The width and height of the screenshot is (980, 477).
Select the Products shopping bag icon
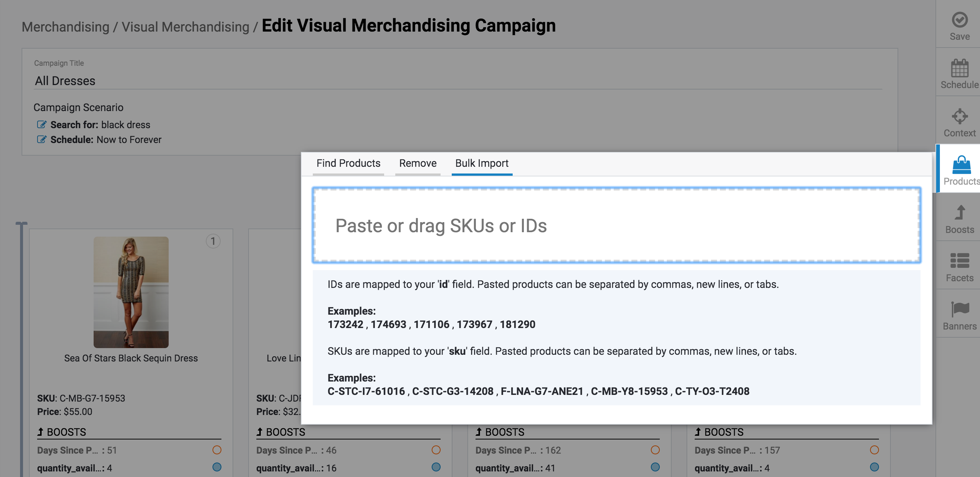point(961,165)
